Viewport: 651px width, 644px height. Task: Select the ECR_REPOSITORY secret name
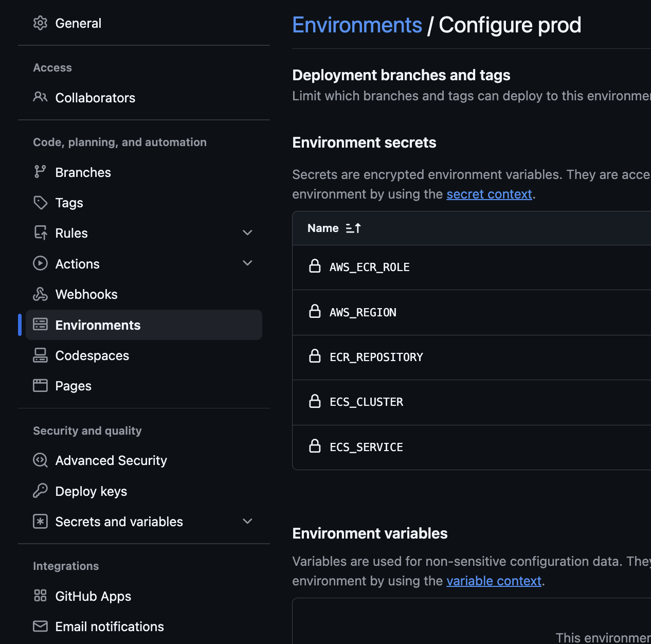[376, 357]
